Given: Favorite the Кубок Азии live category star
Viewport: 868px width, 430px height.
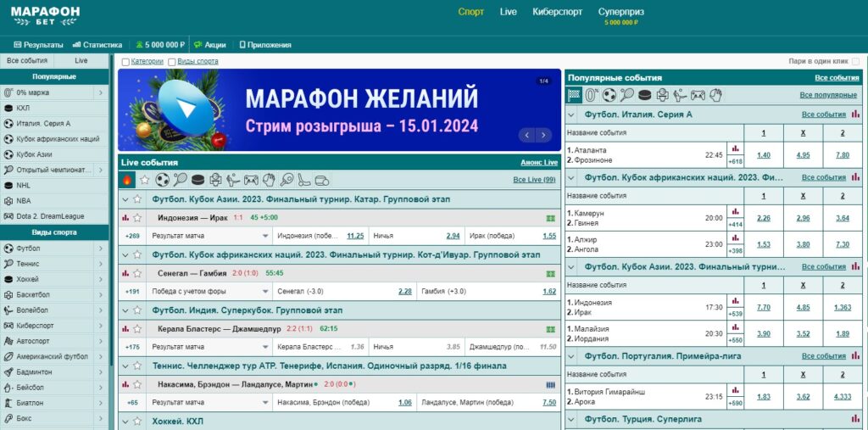Looking at the screenshot, I should click(137, 199).
